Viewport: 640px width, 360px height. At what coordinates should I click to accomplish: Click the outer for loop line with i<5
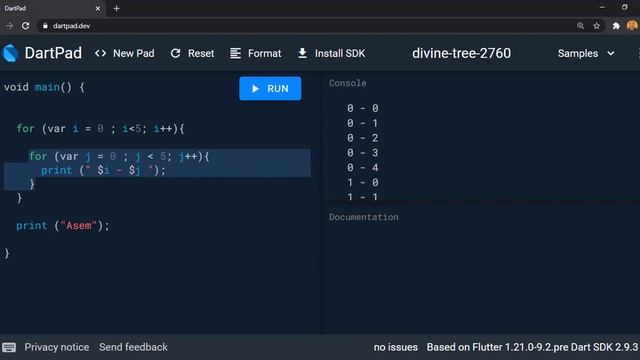[x=100, y=129]
